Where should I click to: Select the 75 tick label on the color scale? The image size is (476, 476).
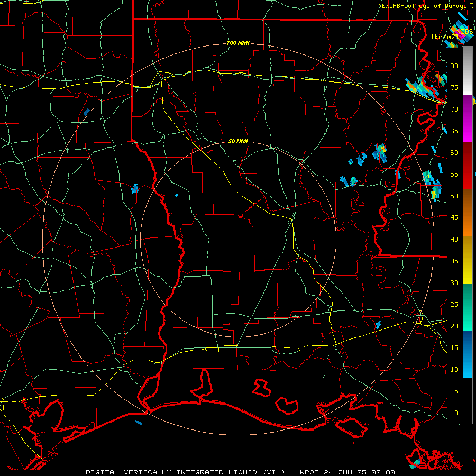tap(454, 87)
